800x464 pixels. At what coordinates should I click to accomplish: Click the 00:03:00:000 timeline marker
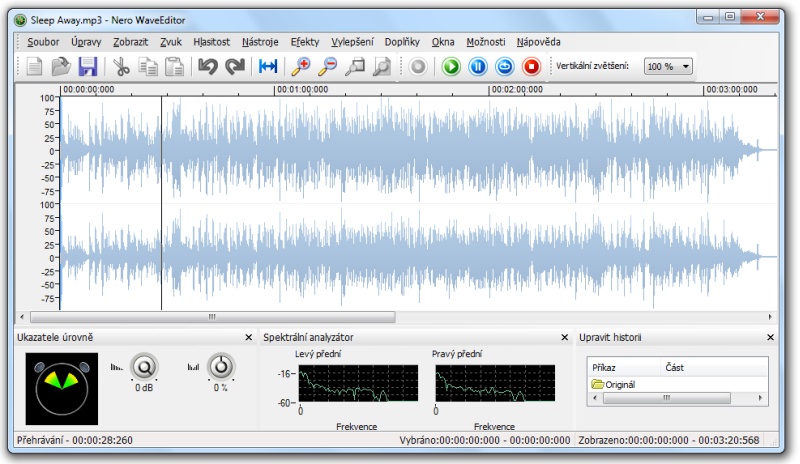pyautogui.click(x=731, y=89)
